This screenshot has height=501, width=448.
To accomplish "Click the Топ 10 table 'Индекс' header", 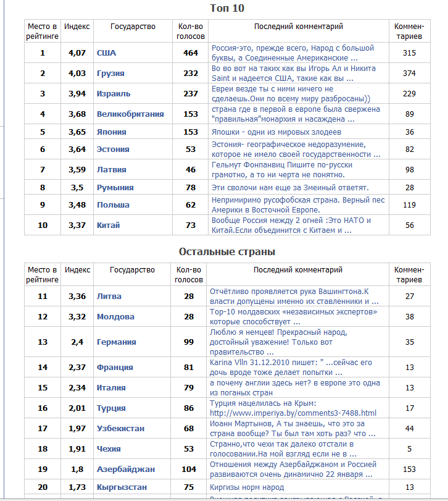I will pos(77,27).
